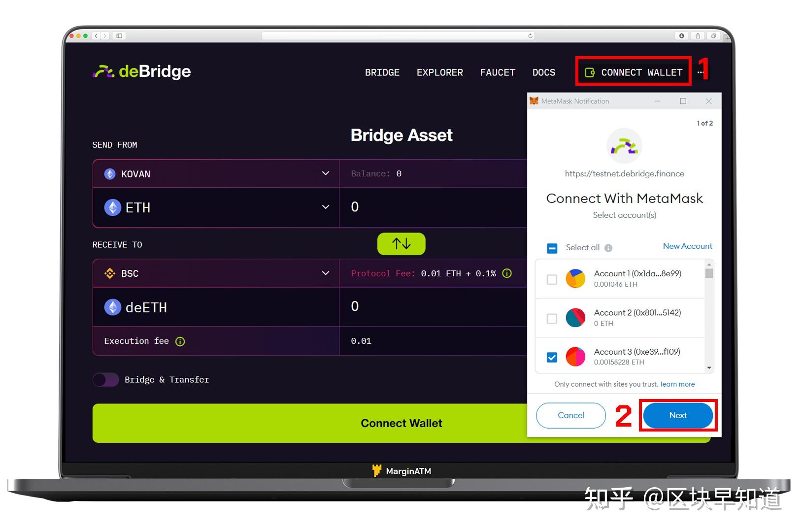Expand the KOVAN network dropdown
The width and height of the screenshot is (802, 532).
[x=216, y=173]
